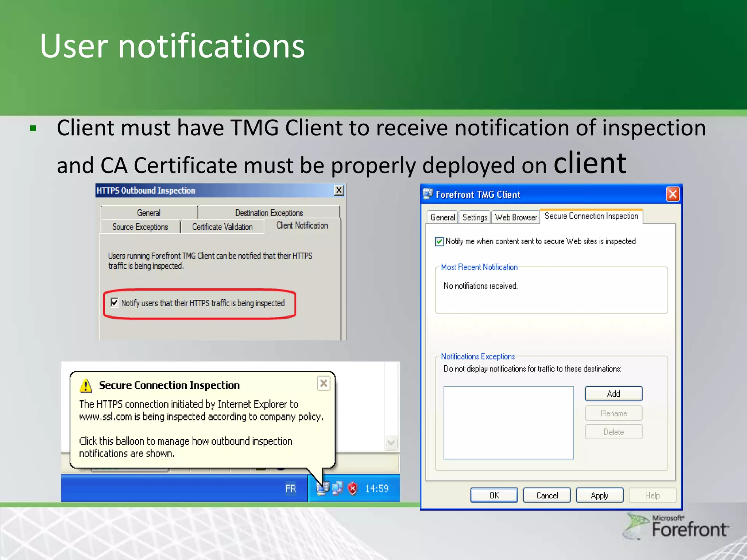This screenshot has height=560, width=747.
Task: Dismiss the Secure Connection Inspection balloon
Action: (x=324, y=384)
